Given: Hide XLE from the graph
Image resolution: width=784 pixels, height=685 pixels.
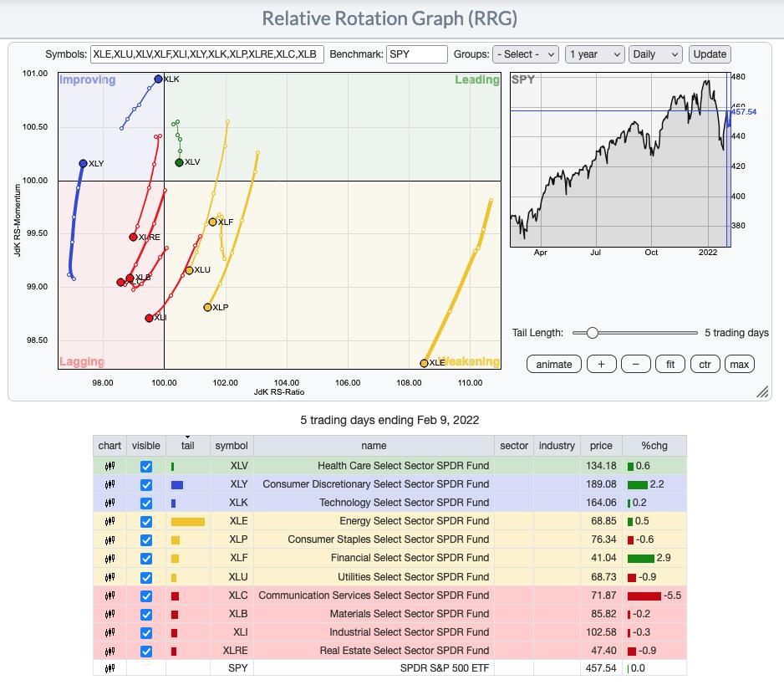Looking at the screenshot, I should [x=146, y=522].
